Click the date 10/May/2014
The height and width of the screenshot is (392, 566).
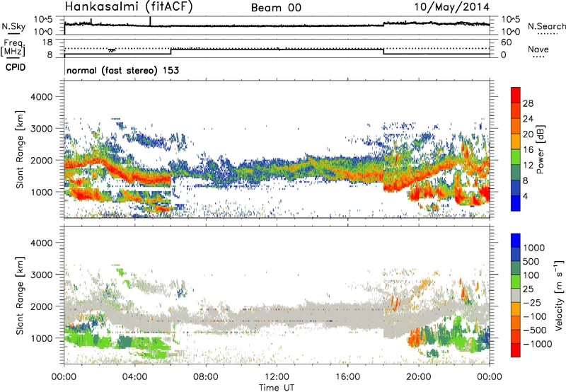pos(451,7)
